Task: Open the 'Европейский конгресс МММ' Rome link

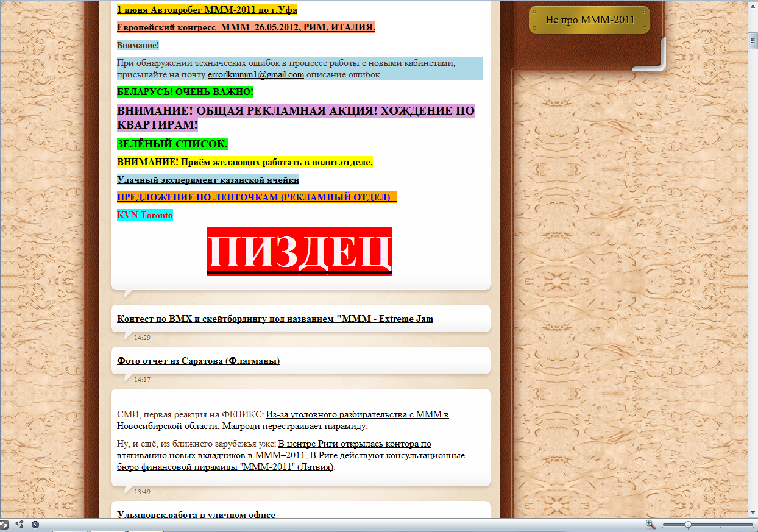Action: [246, 27]
